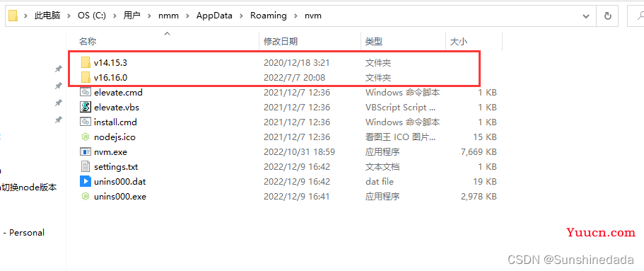The height and width of the screenshot is (271, 644).
Task: Expand the chevron after AppData in path
Action: pyautogui.click(x=242, y=16)
